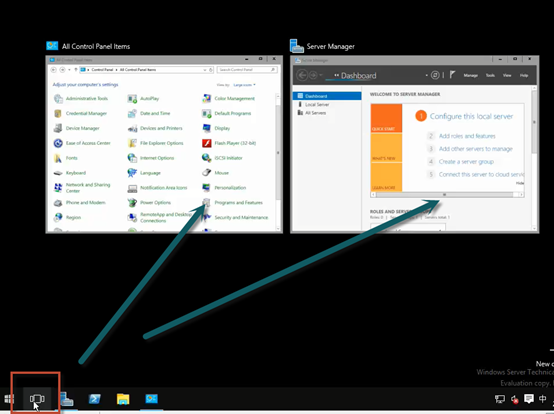Click the network icon in system tray
Viewport: 554px width, 414px height.
click(500, 399)
